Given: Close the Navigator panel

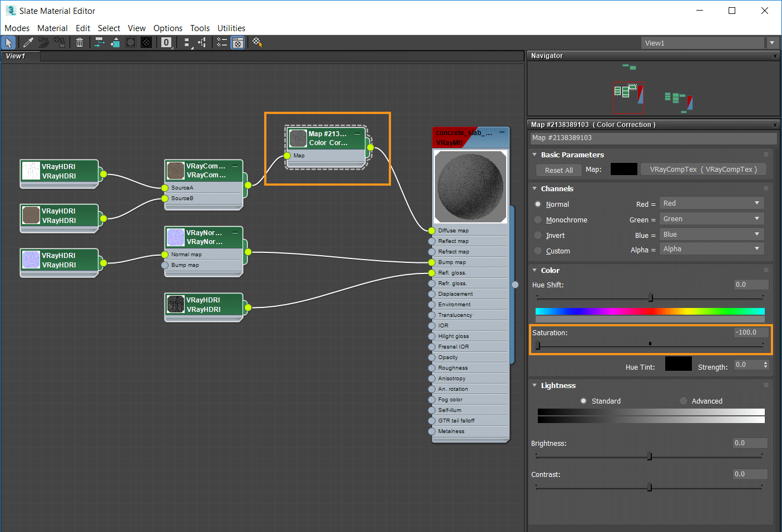Looking at the screenshot, I should 775,56.
